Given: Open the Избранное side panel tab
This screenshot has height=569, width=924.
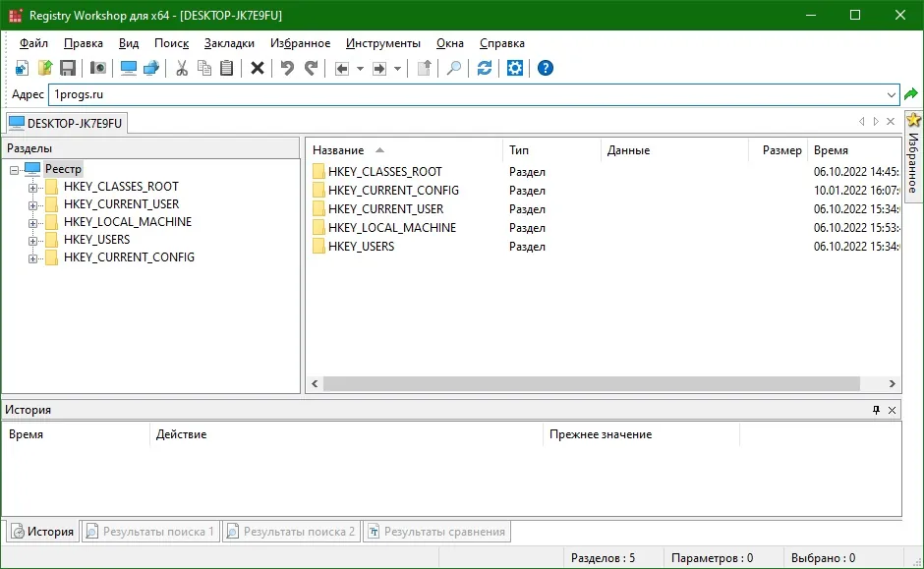Looking at the screenshot, I should [x=913, y=156].
